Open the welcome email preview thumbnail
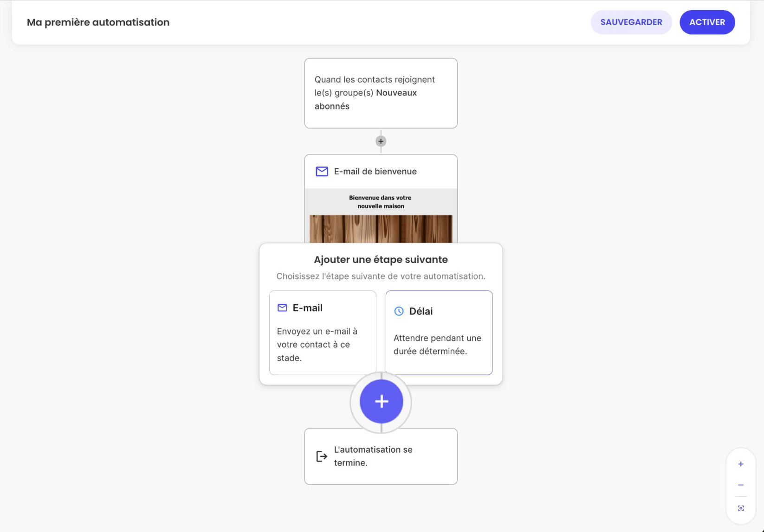 coord(381,216)
